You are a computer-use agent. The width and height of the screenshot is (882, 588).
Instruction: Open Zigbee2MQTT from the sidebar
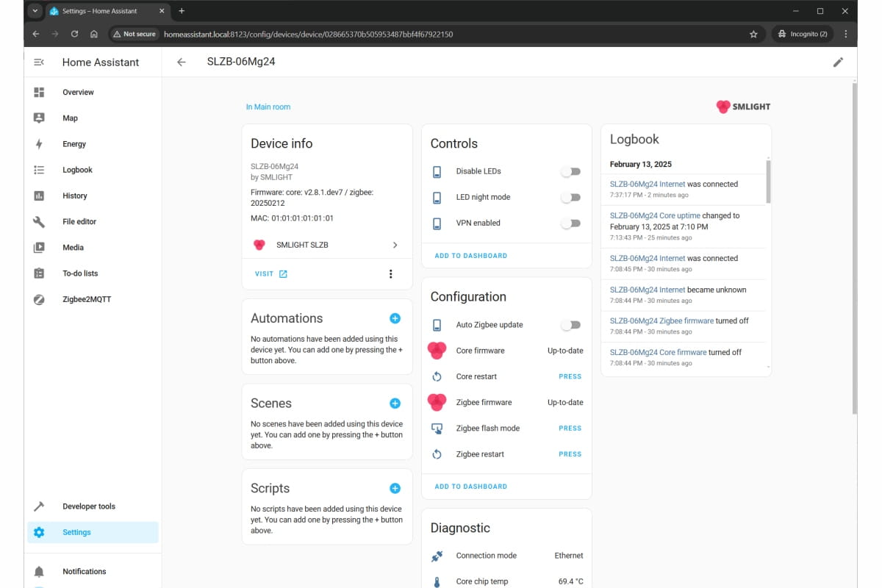pyautogui.click(x=86, y=299)
